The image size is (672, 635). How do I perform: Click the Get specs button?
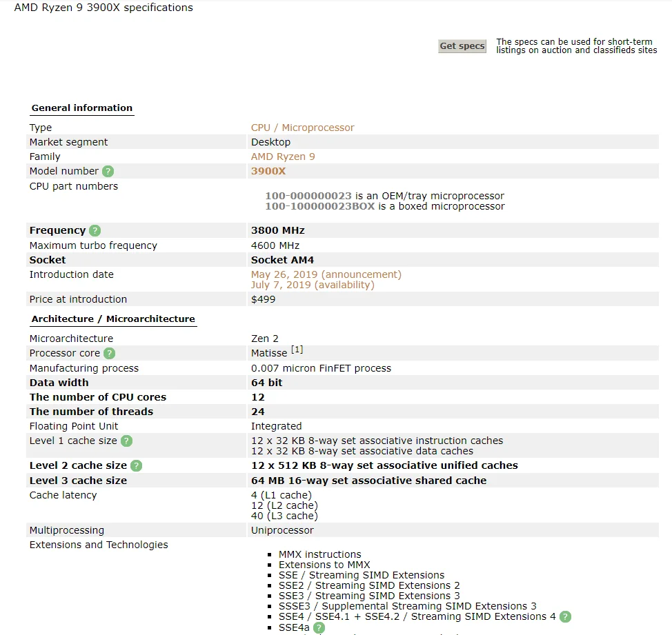point(462,46)
